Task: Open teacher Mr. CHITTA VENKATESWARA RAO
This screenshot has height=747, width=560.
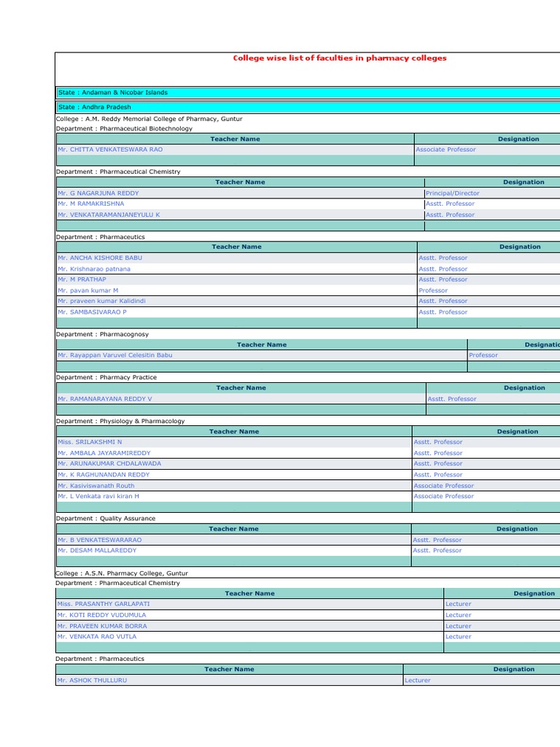Action: tap(110, 150)
